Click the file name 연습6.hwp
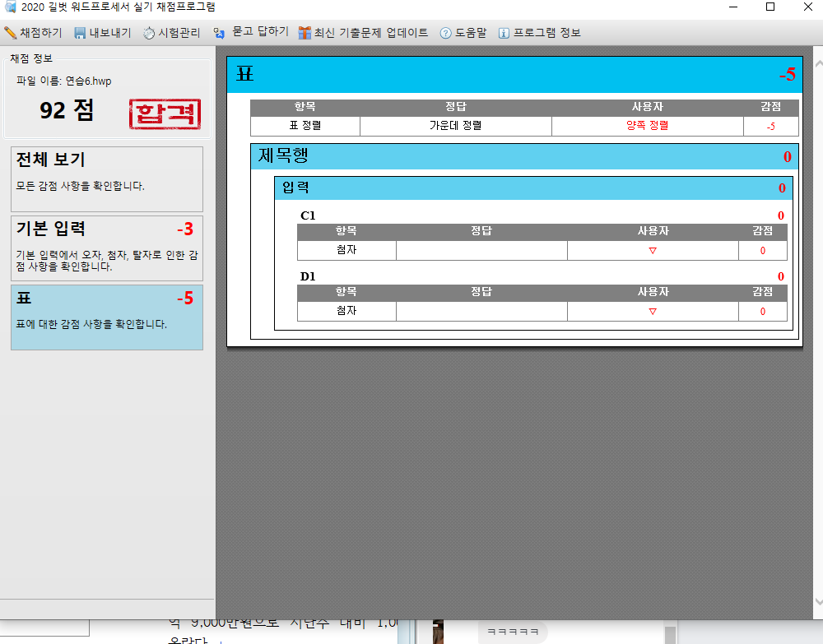Image resolution: width=823 pixels, height=644 pixels. (x=88, y=81)
